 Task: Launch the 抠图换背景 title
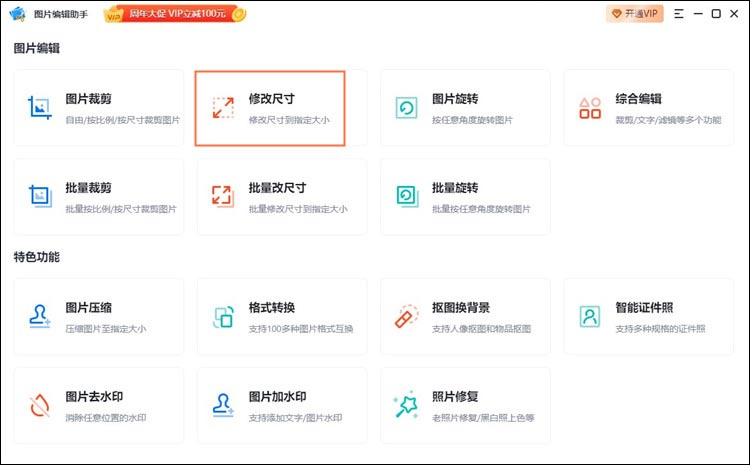point(461,308)
